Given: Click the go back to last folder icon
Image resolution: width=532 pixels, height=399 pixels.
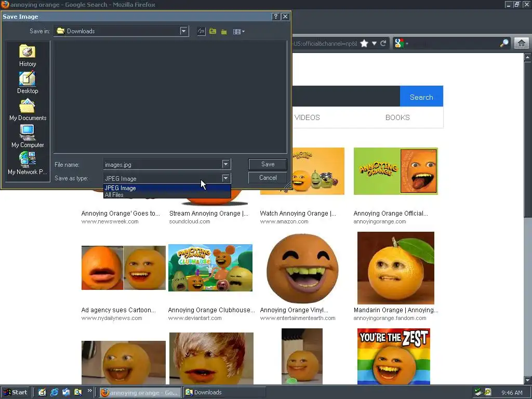Looking at the screenshot, I should [x=201, y=31].
